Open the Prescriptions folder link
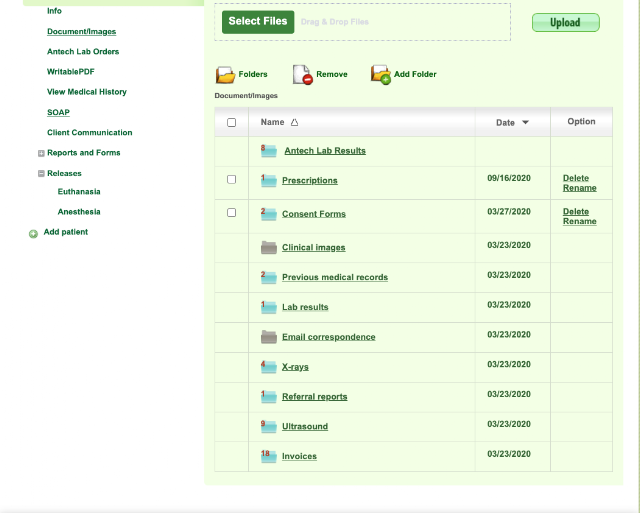The height and width of the screenshot is (513, 640). 310,180
